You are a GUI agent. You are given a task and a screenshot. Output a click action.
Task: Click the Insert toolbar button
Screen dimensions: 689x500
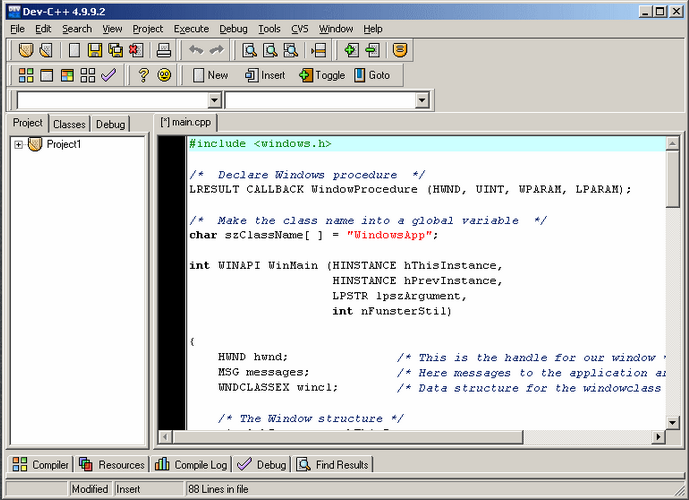click(265, 76)
